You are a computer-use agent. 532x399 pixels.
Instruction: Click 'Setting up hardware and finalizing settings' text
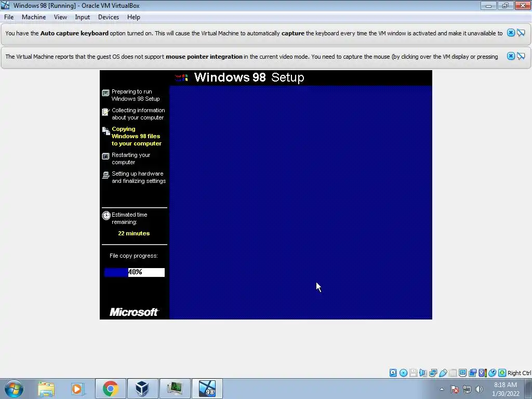pos(139,177)
